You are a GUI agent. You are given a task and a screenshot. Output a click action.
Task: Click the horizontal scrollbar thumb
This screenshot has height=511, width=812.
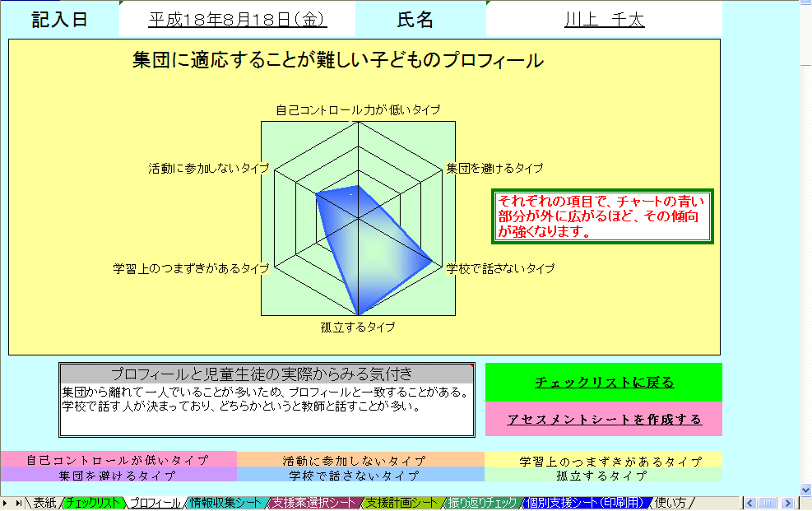tap(768, 504)
